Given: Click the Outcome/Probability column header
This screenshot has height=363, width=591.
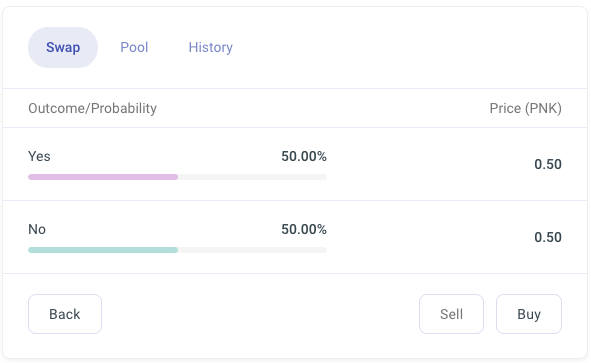Looking at the screenshot, I should pyautogui.click(x=92, y=109).
